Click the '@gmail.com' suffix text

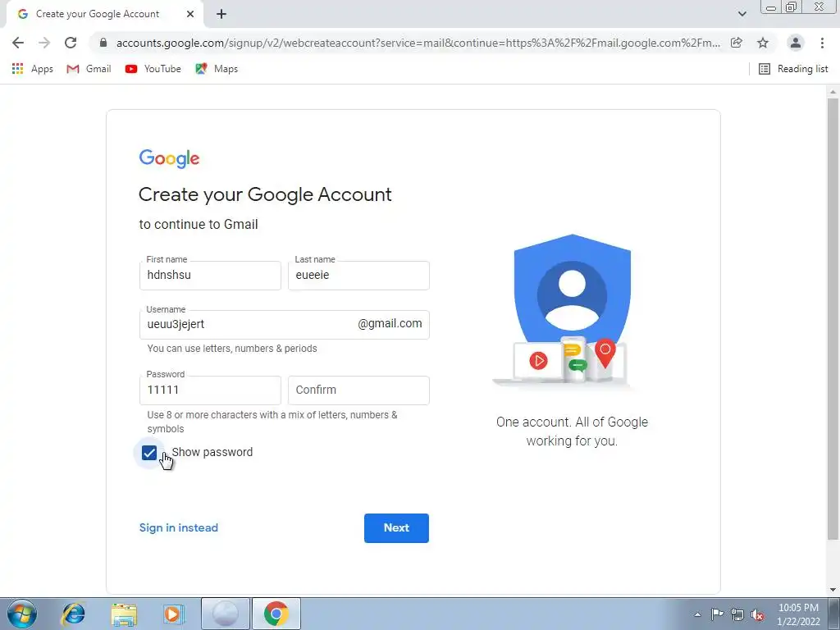point(390,323)
